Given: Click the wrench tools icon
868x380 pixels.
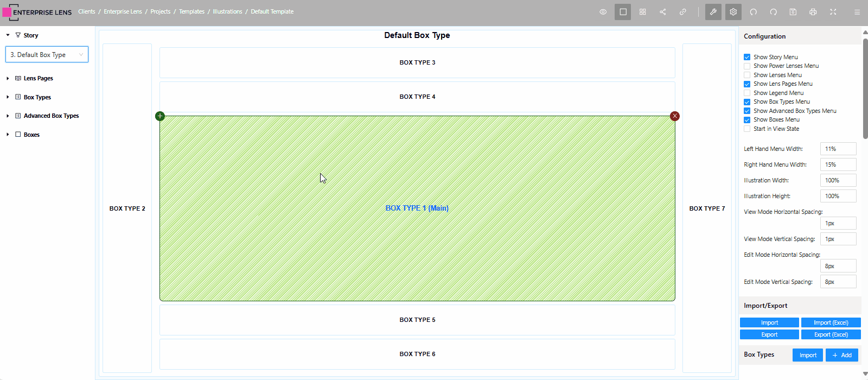Looking at the screenshot, I should [713, 12].
